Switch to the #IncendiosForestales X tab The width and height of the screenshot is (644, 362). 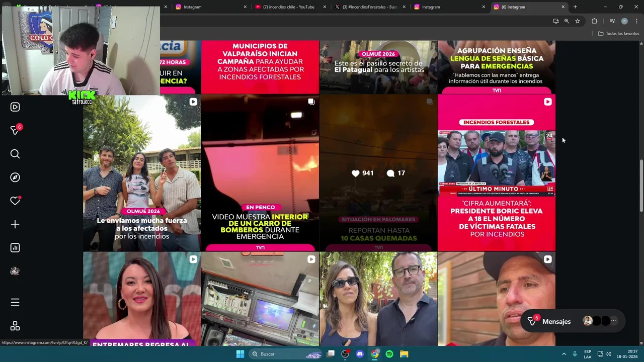[369, 7]
